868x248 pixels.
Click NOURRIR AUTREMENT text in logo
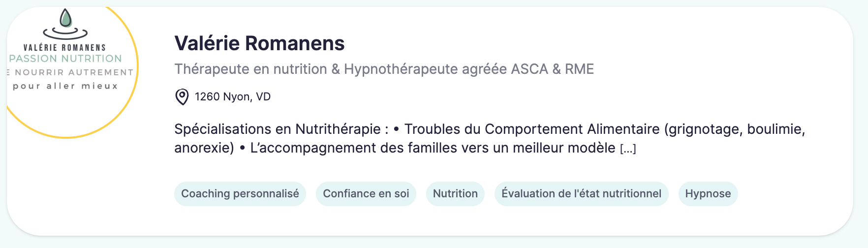click(x=74, y=72)
